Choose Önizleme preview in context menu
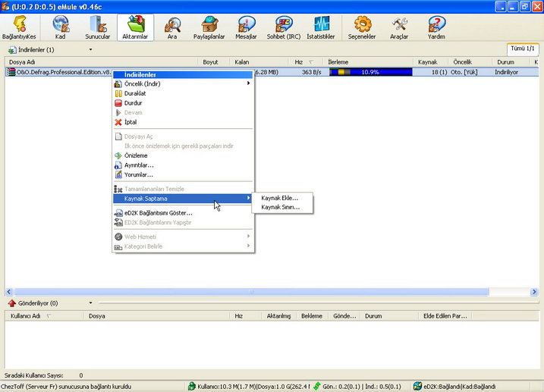 [183, 155]
